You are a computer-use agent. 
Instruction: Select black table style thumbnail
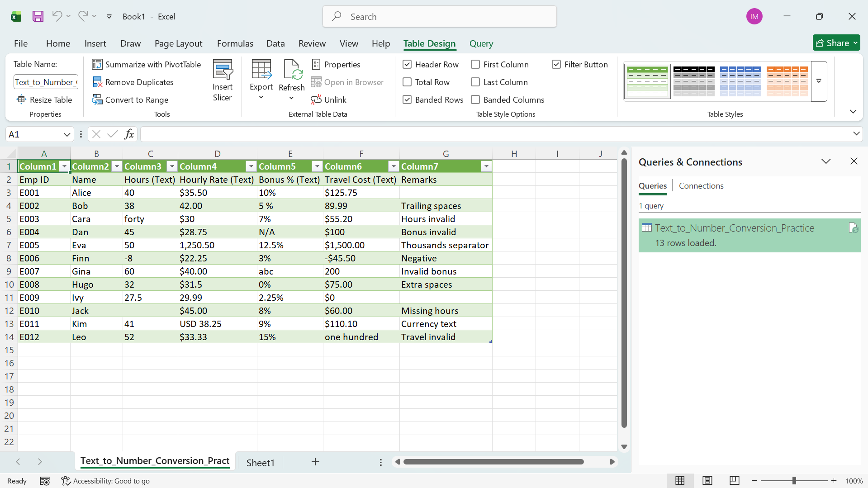pyautogui.click(x=694, y=81)
